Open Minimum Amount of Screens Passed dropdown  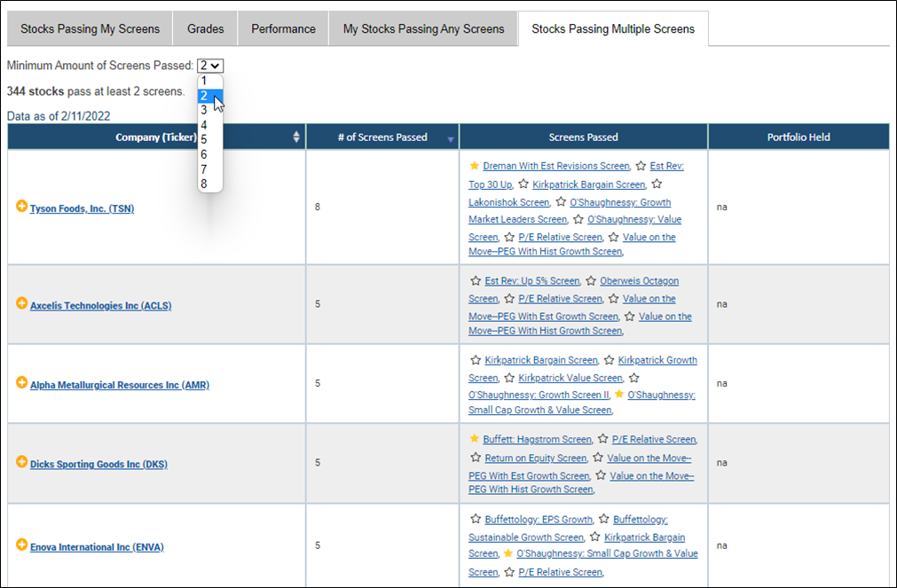pos(211,66)
